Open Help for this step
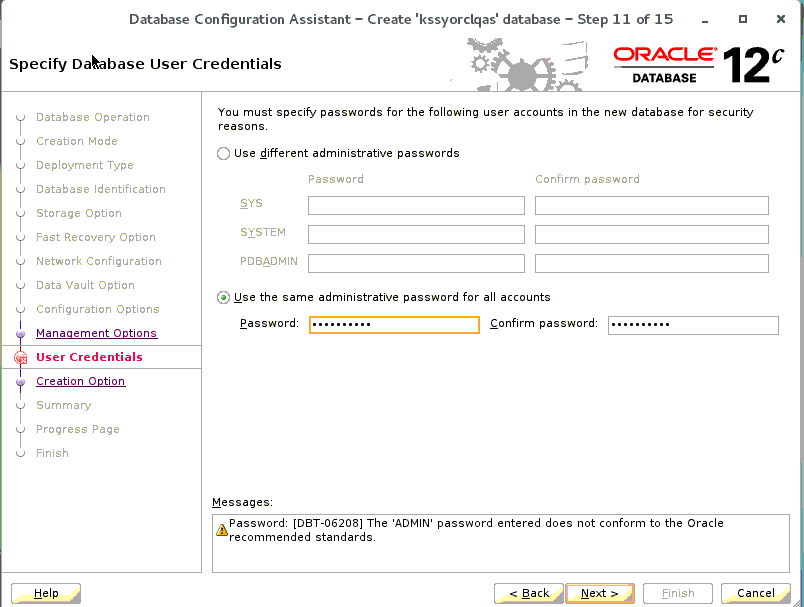The image size is (804, 607). point(46,593)
